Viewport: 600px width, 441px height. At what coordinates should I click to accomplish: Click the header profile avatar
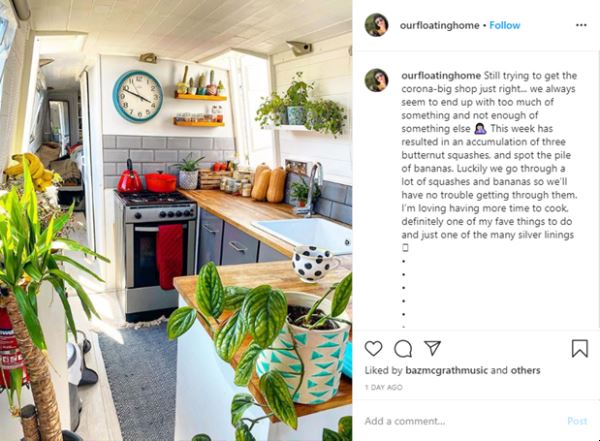click(x=377, y=25)
